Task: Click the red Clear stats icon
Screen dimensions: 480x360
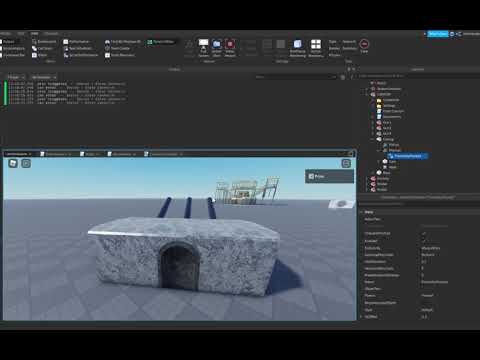Action: pos(364,46)
